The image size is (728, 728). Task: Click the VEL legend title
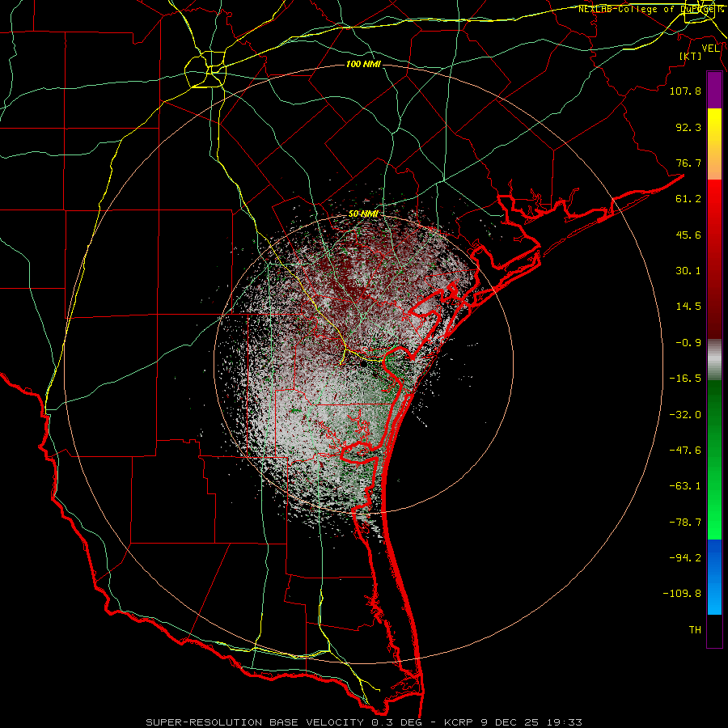click(x=710, y=49)
